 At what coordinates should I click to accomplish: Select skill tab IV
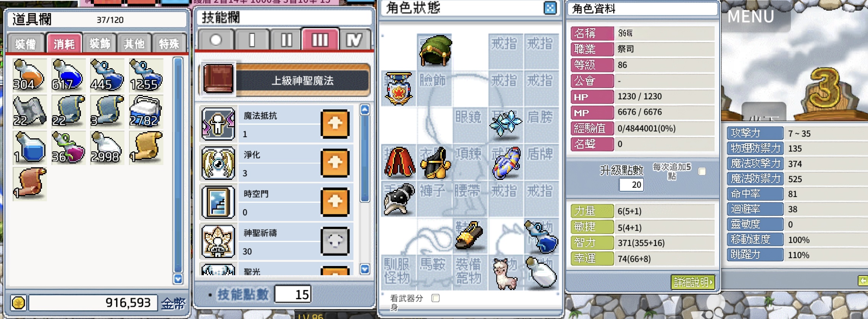tap(354, 40)
